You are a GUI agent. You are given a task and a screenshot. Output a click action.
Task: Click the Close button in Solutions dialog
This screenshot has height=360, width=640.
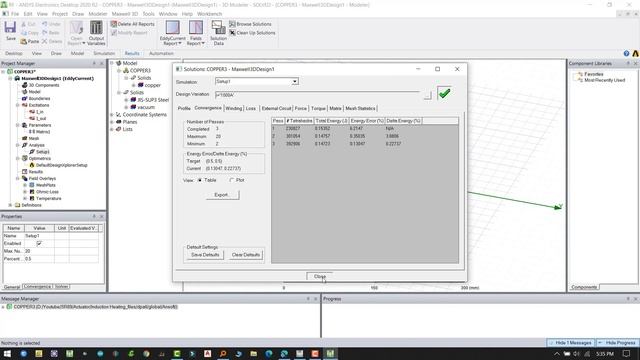pos(320,276)
